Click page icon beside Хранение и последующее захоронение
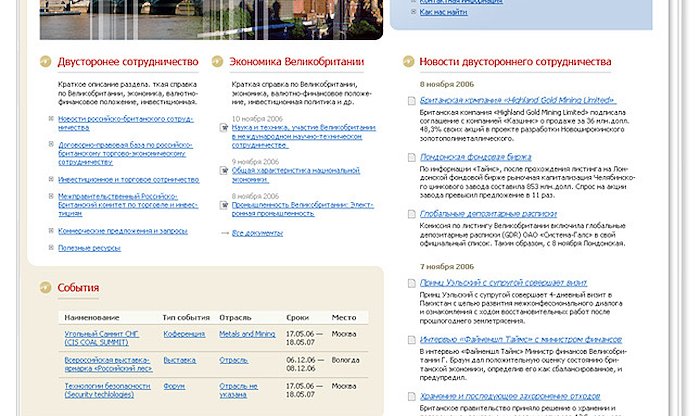Screen dimensions: 700x416 412,396
